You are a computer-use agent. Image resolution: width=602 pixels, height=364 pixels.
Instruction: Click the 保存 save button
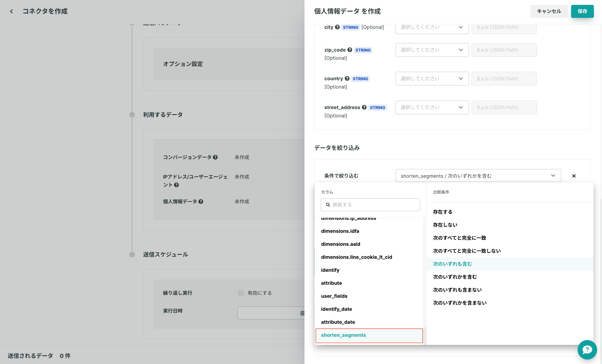click(582, 11)
